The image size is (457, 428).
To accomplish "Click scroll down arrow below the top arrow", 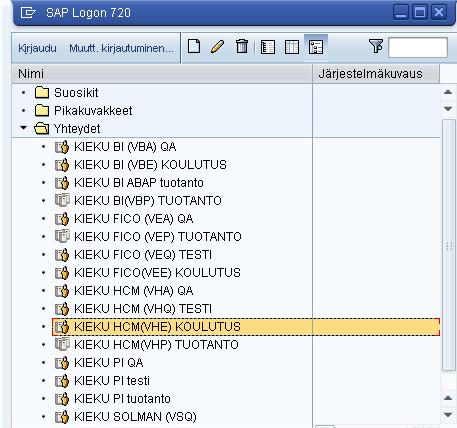I will [x=448, y=109].
